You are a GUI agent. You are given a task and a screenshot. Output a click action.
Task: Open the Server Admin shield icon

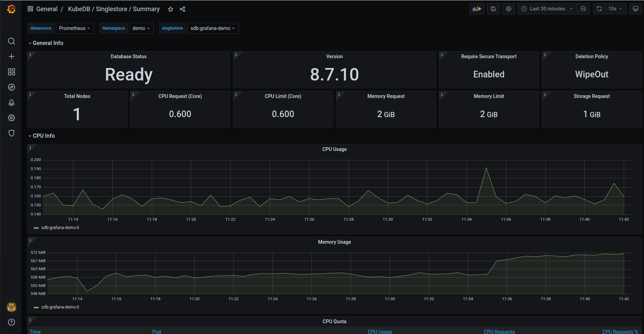click(12, 133)
